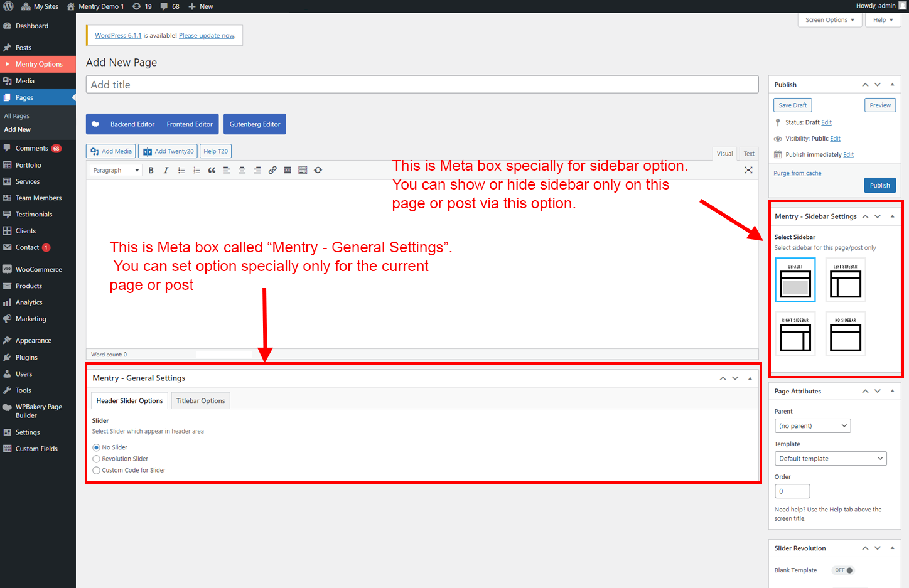This screenshot has height=588, width=909.
Task: Create a numbered list
Action: click(196, 170)
